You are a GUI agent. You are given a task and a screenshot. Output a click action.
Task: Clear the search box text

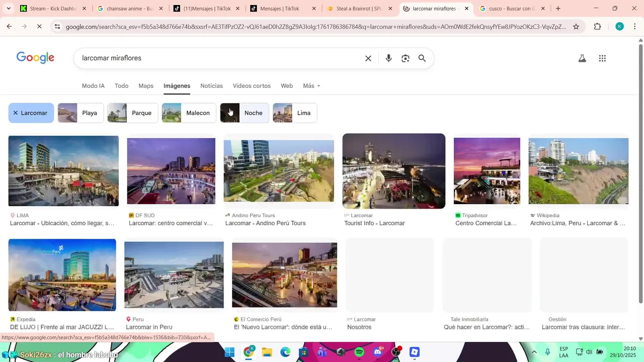point(368,58)
